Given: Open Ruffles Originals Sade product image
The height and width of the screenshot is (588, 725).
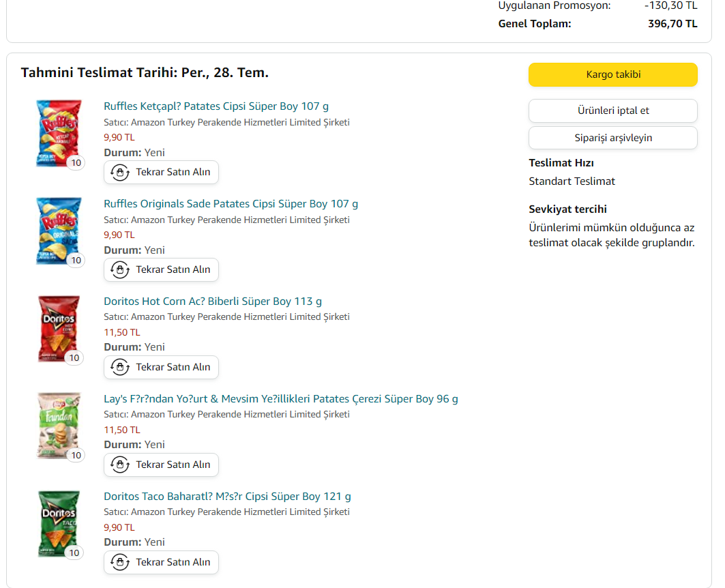Looking at the screenshot, I should (59, 231).
